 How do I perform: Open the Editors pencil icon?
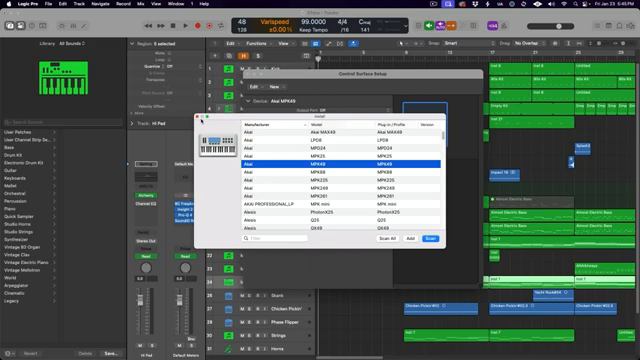[x=84, y=26]
